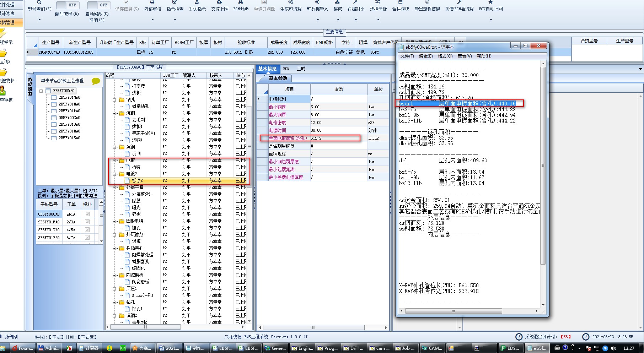Click MI数据导入 import icon
This screenshot has width=644, height=353.
[x=317, y=2]
